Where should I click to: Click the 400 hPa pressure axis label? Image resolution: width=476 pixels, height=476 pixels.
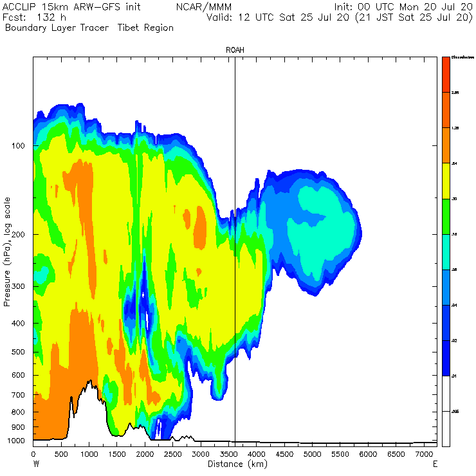18,324
